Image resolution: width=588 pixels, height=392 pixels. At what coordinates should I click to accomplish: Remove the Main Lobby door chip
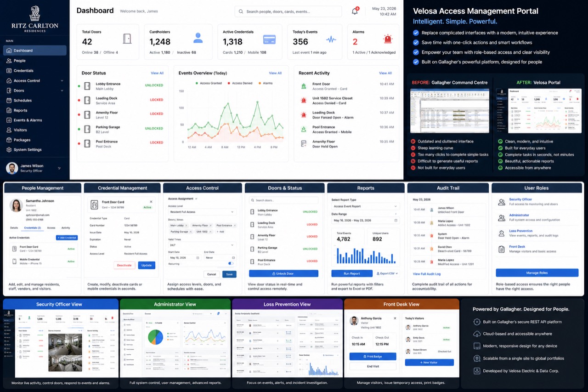coord(187,226)
